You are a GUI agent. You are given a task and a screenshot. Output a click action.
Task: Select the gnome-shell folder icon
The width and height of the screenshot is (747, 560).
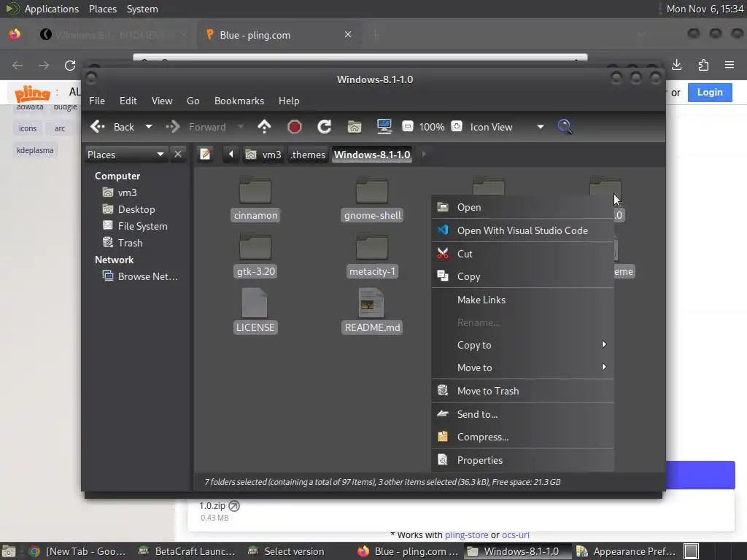[372, 190]
